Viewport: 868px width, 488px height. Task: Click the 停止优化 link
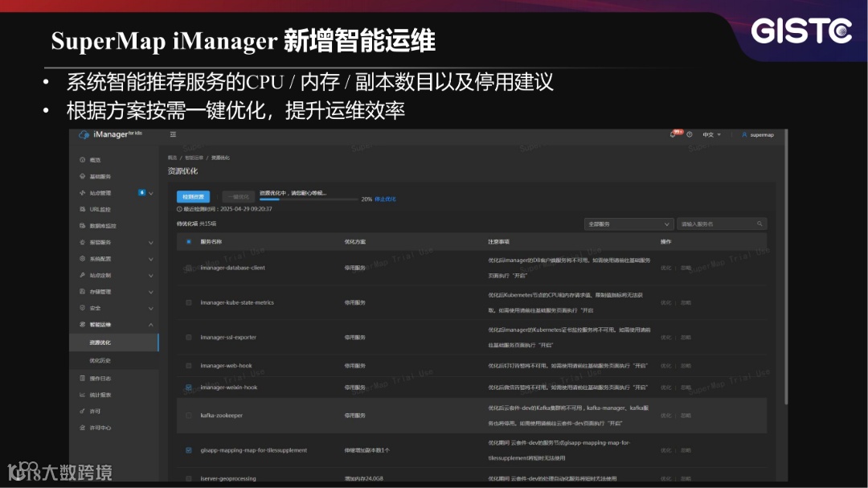pos(385,199)
